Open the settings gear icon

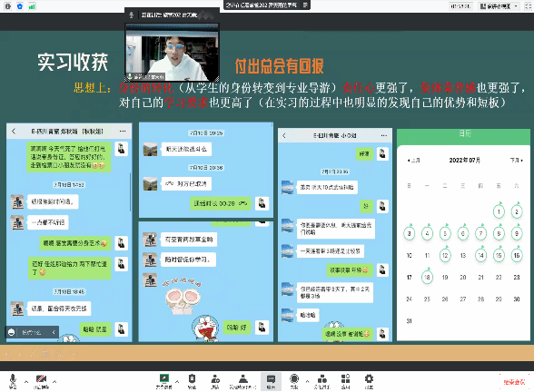click(x=369, y=381)
